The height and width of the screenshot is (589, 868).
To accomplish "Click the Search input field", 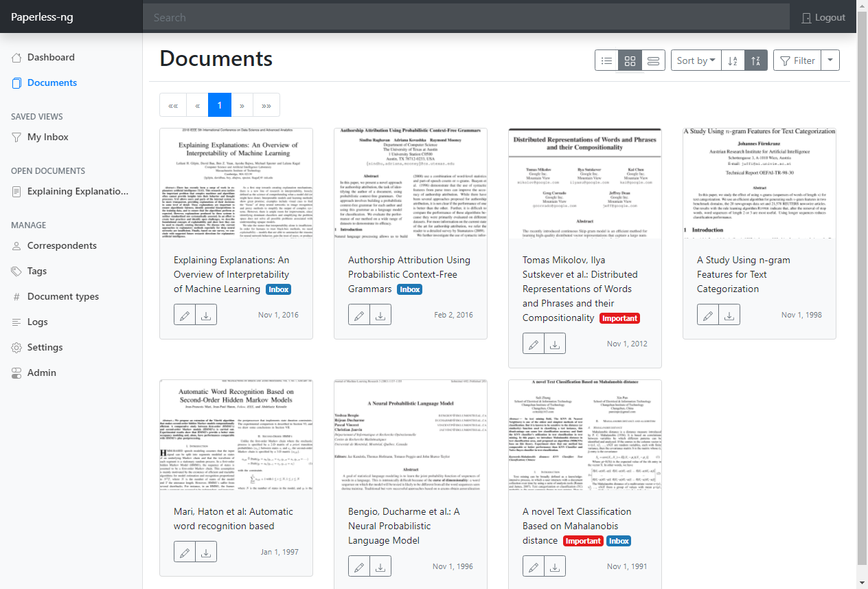I will click(x=466, y=17).
